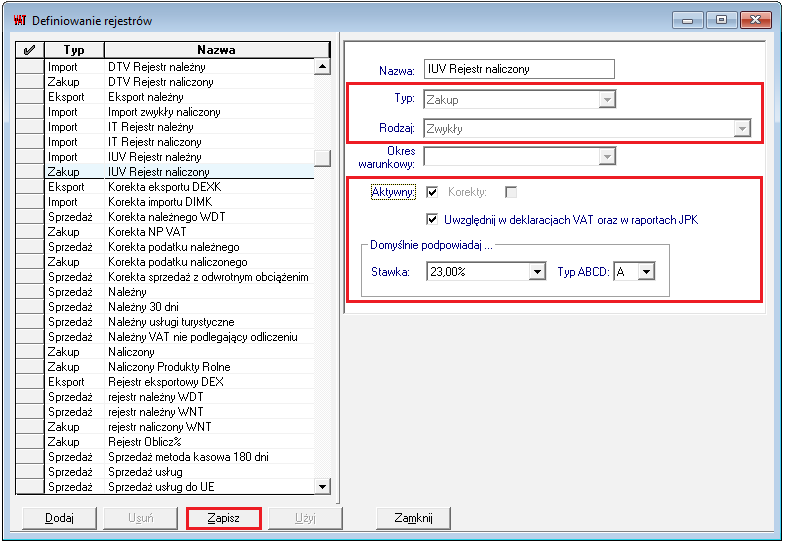This screenshot has width=786, height=544.
Task: Expand the Typ ABCD dropdown
Action: (647, 272)
